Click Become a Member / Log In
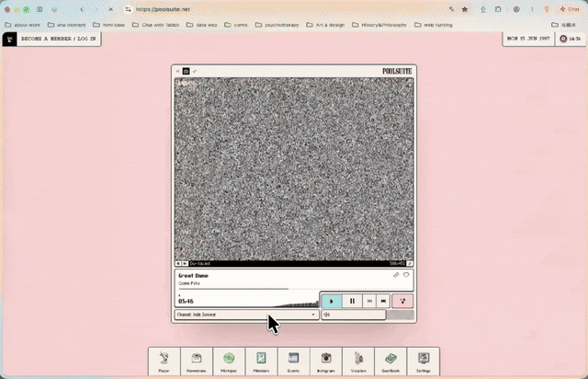This screenshot has width=588, height=379. click(59, 39)
